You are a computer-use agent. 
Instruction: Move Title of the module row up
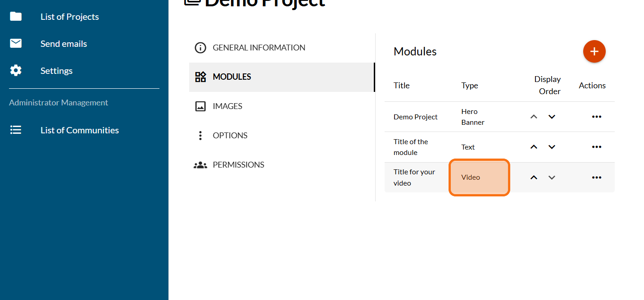click(534, 147)
